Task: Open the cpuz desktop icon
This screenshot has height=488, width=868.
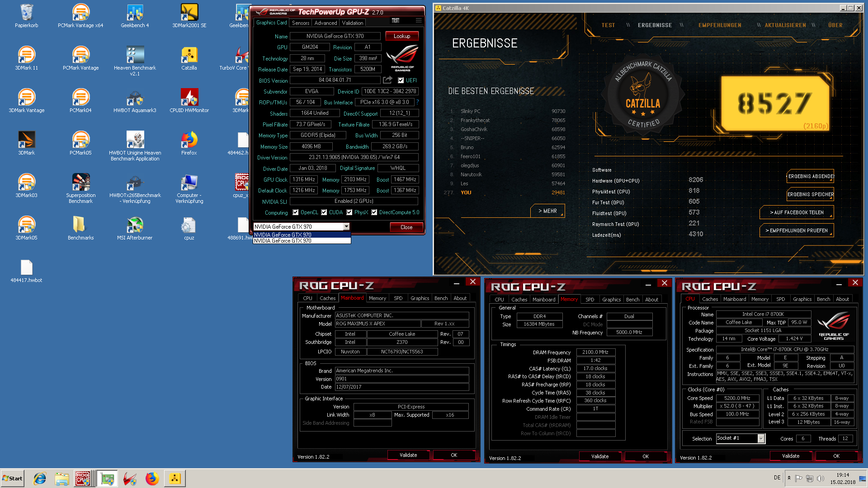Action: click(x=189, y=228)
